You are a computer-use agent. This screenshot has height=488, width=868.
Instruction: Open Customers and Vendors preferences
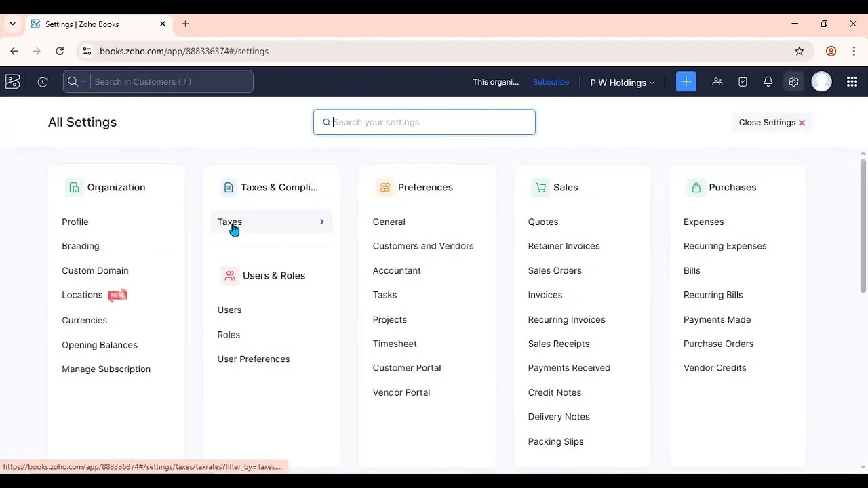[423, 246]
